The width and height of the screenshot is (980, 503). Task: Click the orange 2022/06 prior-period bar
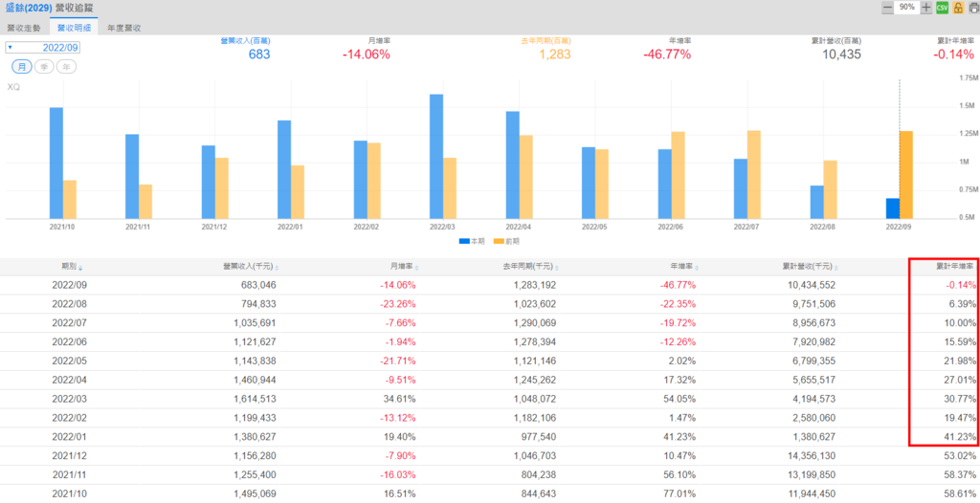[678, 175]
